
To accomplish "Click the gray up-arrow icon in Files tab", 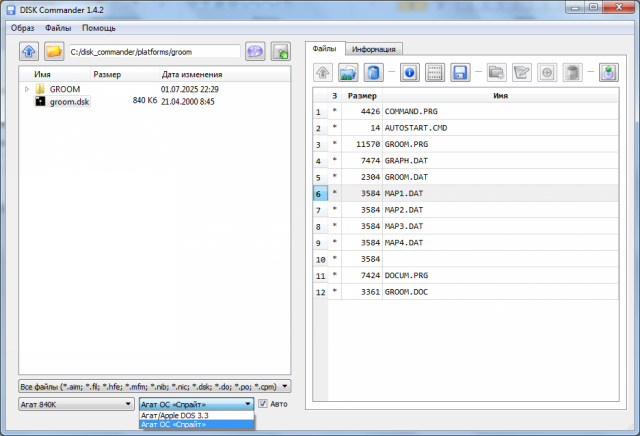I will [323, 73].
